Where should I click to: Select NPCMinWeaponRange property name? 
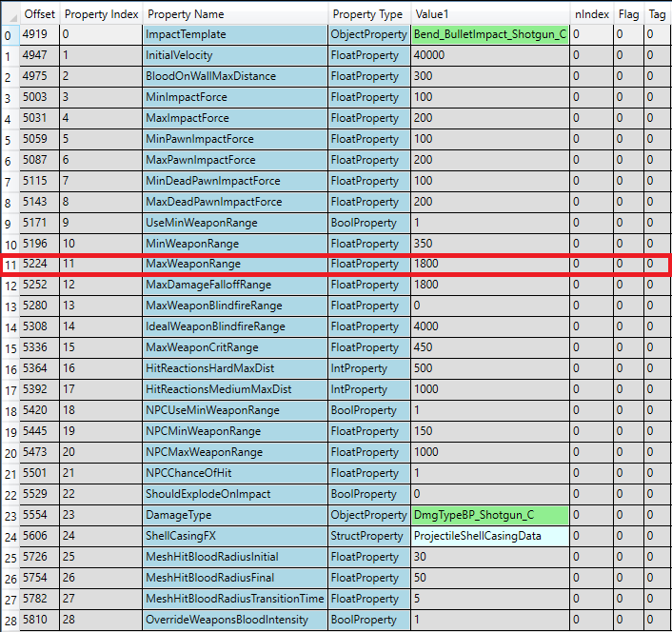[x=235, y=431]
